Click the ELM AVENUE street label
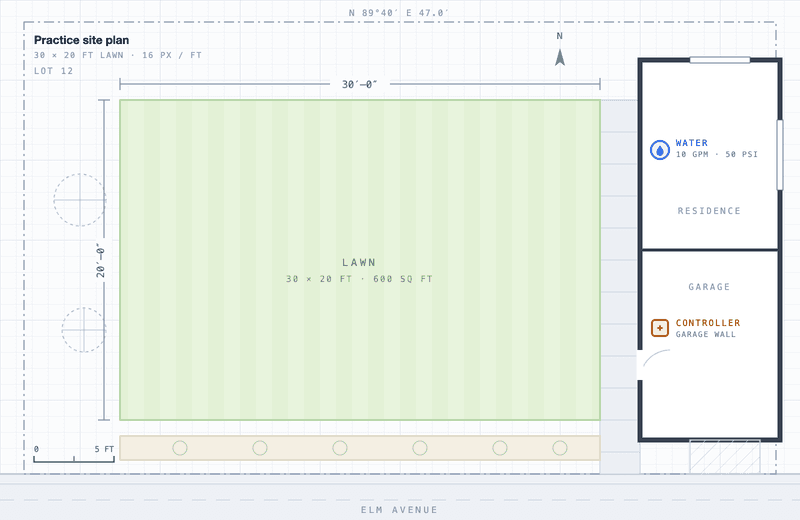Image resolution: width=800 pixels, height=520 pixels. click(399, 510)
